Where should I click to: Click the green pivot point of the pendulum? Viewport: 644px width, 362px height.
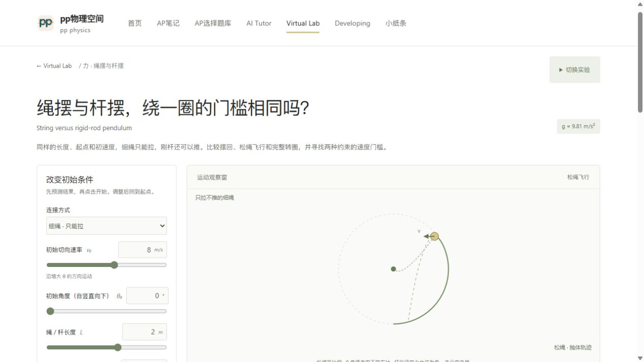coord(394,269)
